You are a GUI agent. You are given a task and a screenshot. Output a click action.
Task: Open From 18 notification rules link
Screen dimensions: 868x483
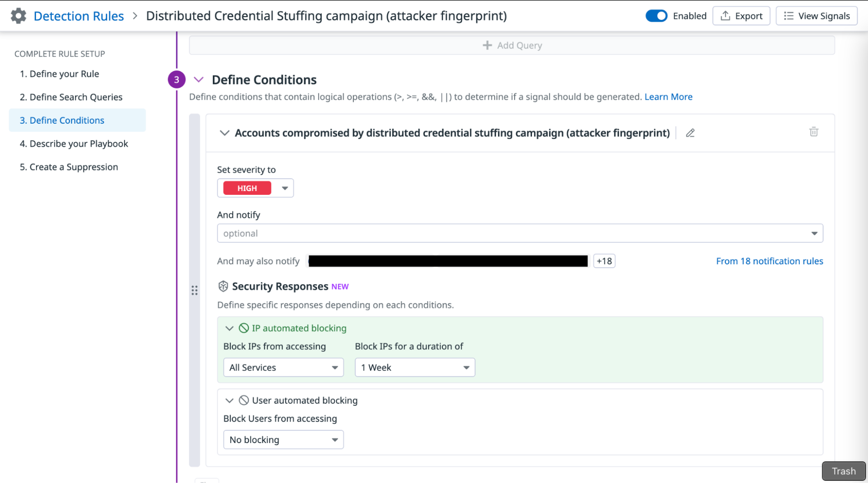click(x=769, y=261)
